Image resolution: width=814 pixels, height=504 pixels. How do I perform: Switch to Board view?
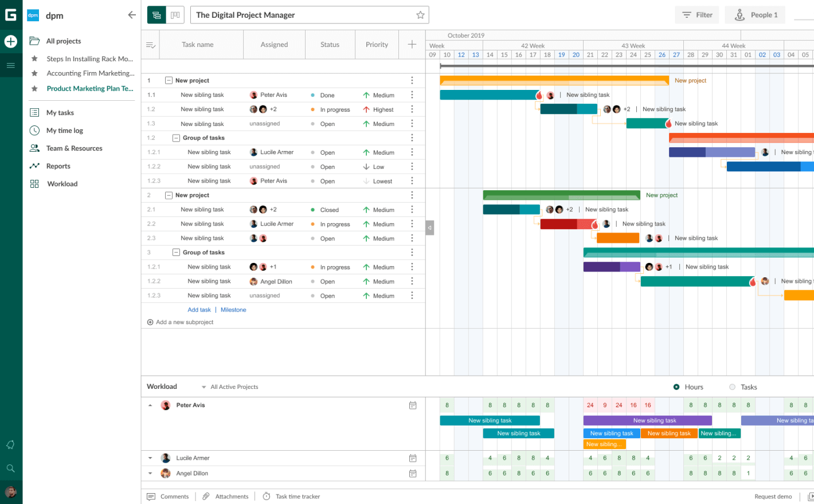click(175, 14)
